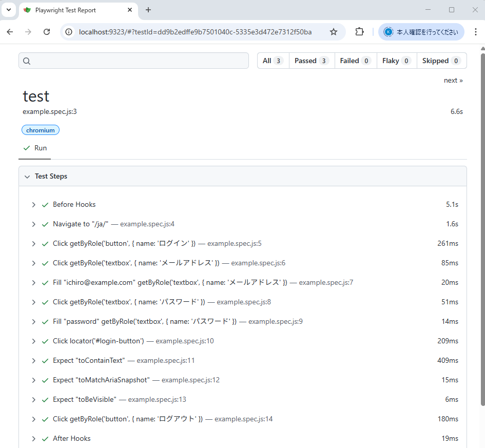The width and height of the screenshot is (485, 448).
Task: Filter by All tests
Action: [x=273, y=61]
